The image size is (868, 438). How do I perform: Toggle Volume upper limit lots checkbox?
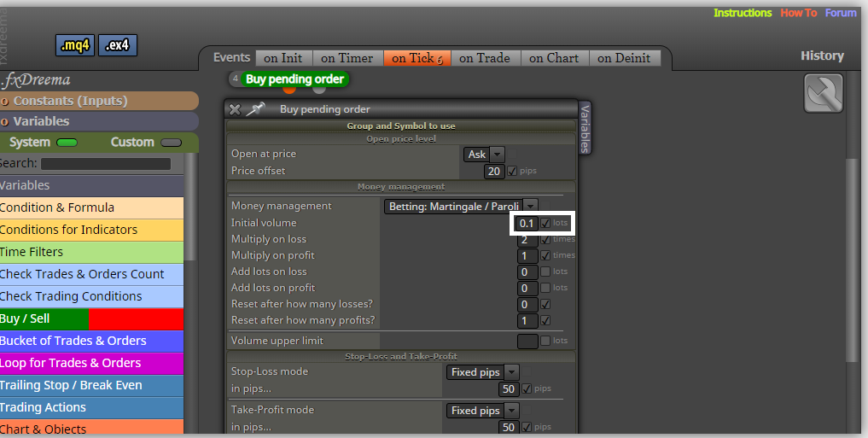click(x=545, y=341)
